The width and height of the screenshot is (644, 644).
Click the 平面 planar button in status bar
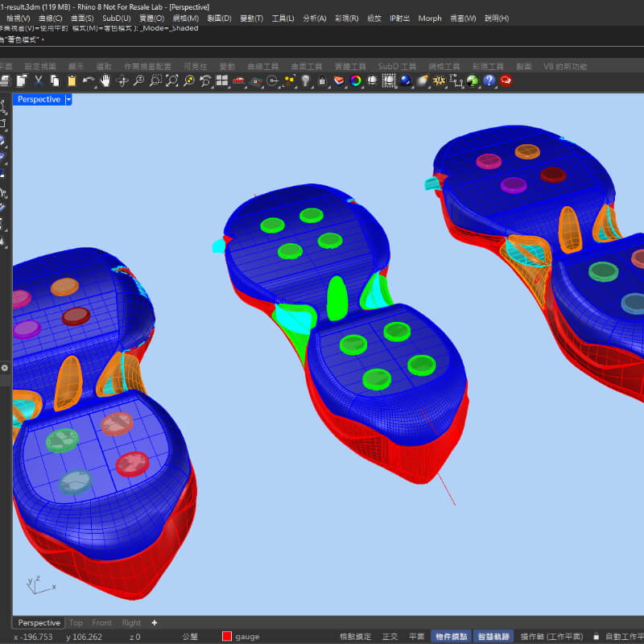click(416, 636)
